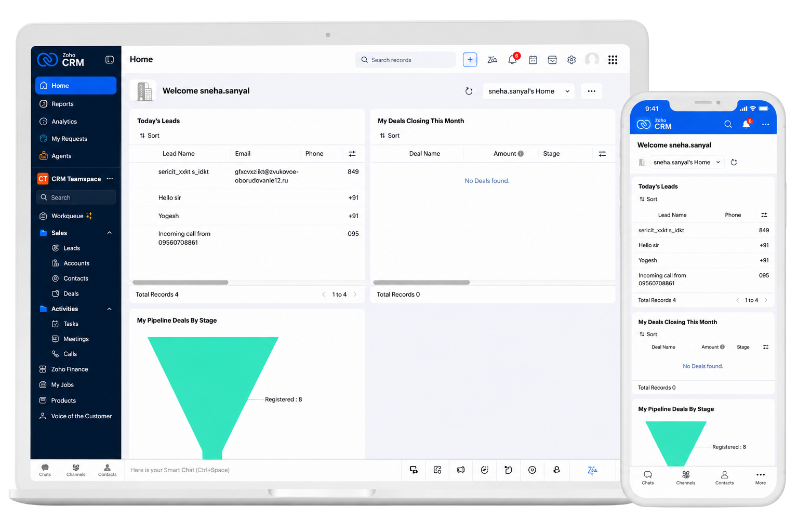
Task: Sort laptop My Deals Closing This Month
Action: 390,136
